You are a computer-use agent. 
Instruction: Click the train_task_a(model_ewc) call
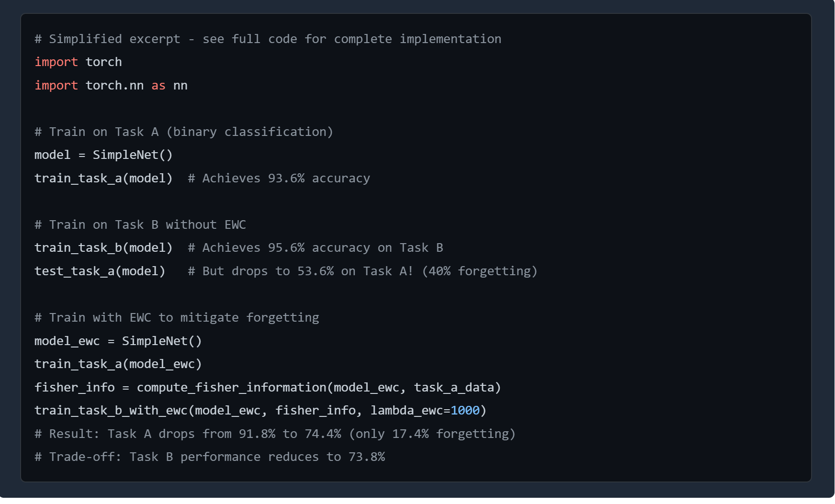click(118, 364)
